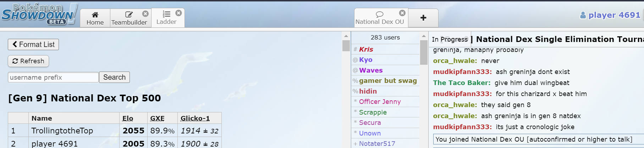
Task: Focus the username prefix field
Action: point(53,77)
